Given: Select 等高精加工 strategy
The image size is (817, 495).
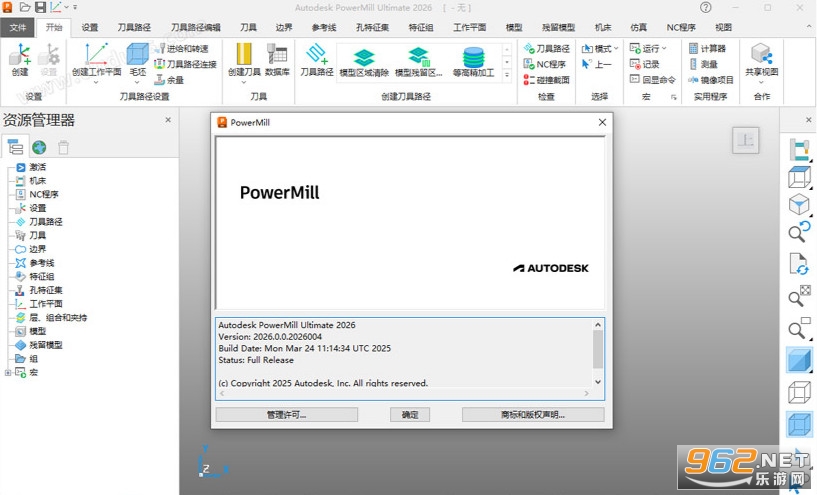Looking at the screenshot, I should coord(473,63).
